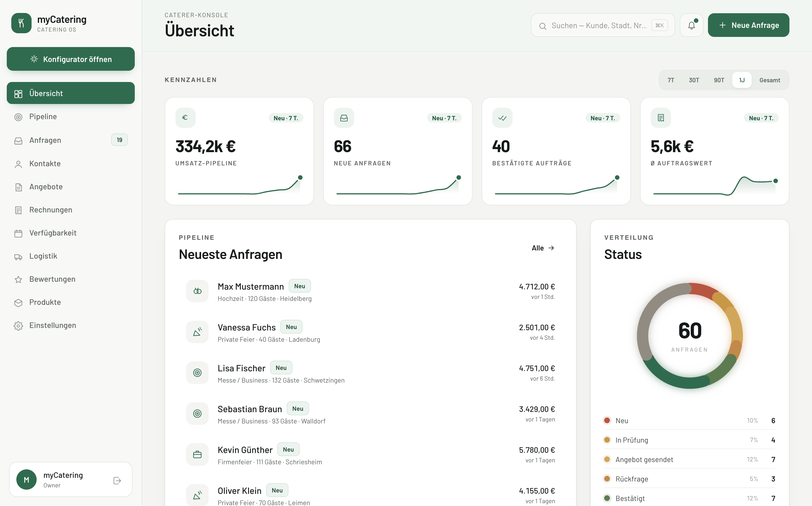Click the target icon for Sebastian Braun
812x506 pixels.
tap(197, 414)
